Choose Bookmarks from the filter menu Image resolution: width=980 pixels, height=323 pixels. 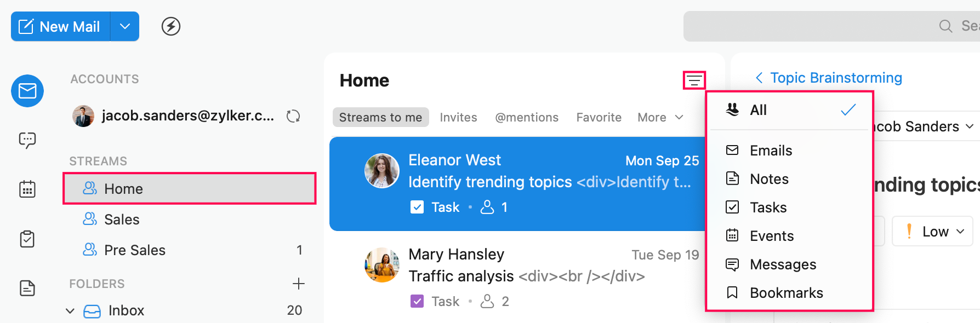pyautogui.click(x=786, y=293)
